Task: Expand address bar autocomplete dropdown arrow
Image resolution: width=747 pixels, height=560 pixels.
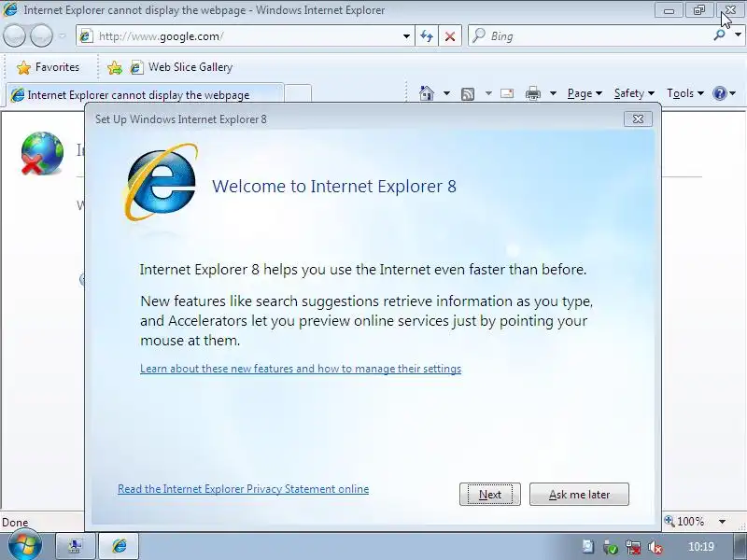Action: (406, 36)
